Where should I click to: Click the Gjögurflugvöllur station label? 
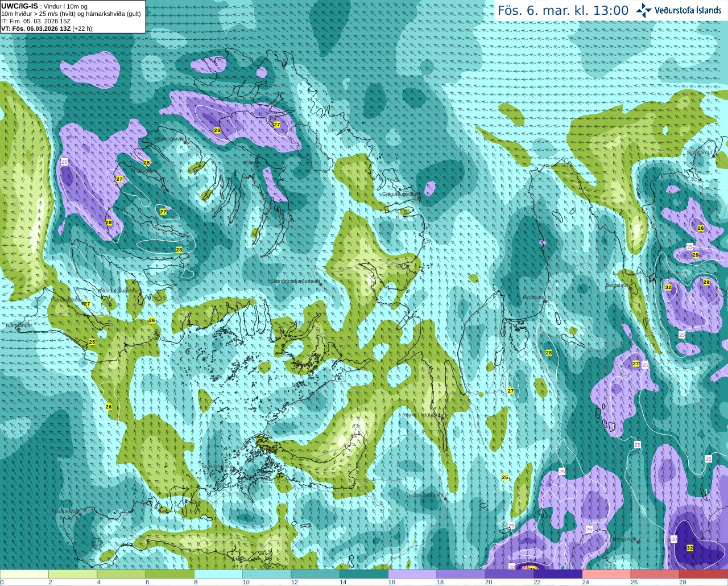click(x=400, y=194)
